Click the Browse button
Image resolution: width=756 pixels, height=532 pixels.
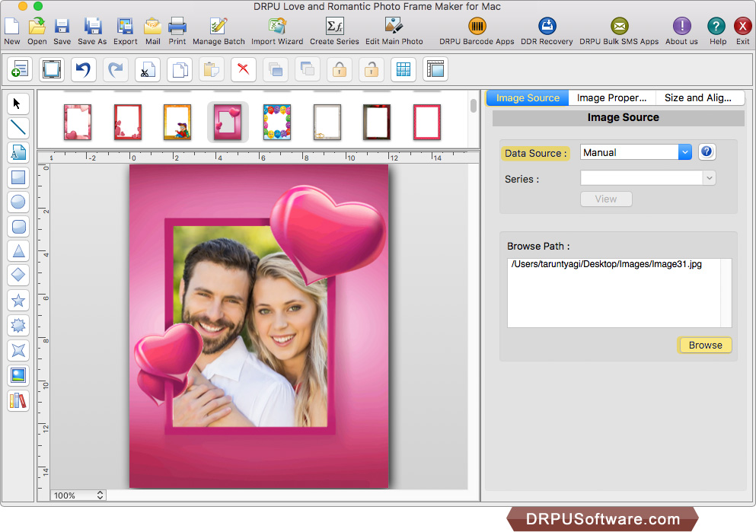[x=705, y=345]
